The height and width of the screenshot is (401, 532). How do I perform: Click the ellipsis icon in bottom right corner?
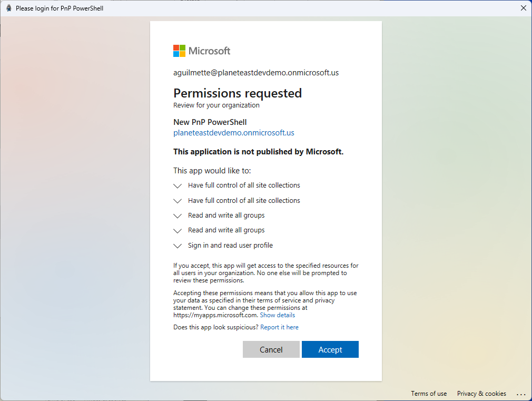point(521,394)
